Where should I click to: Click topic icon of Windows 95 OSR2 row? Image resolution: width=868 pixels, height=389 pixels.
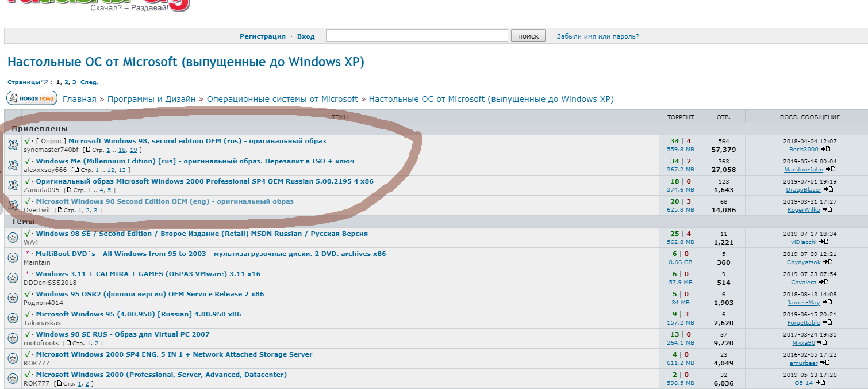tap(13, 298)
